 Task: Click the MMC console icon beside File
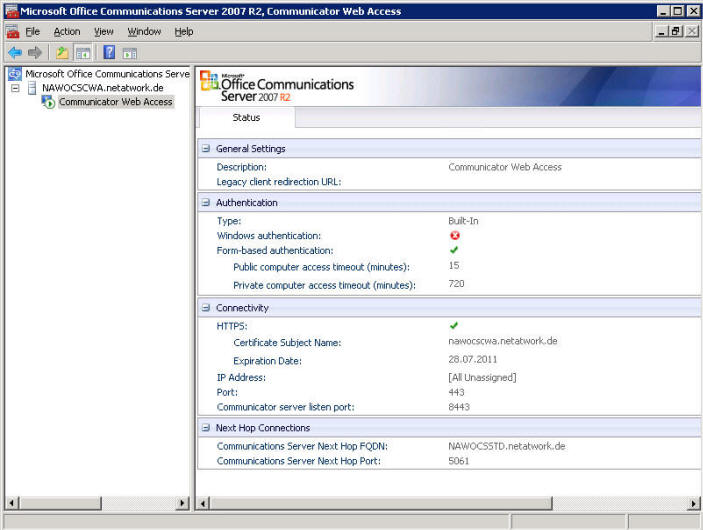(x=13, y=31)
